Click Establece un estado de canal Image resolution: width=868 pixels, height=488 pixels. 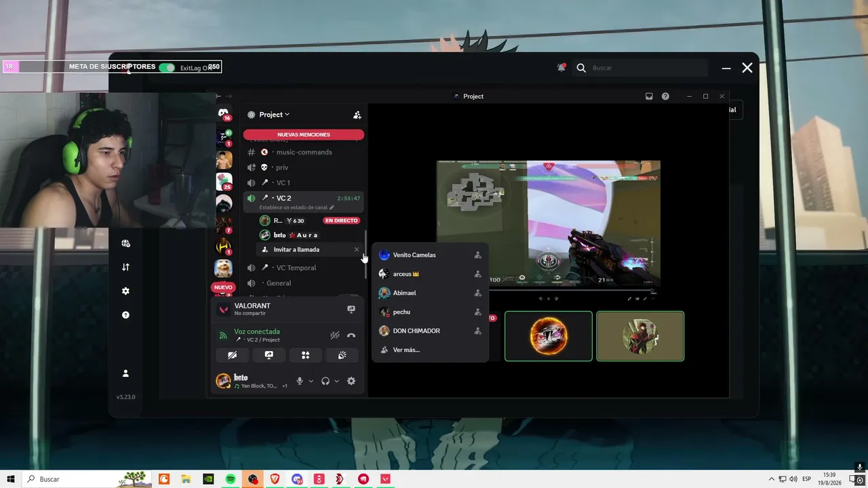tap(296, 207)
